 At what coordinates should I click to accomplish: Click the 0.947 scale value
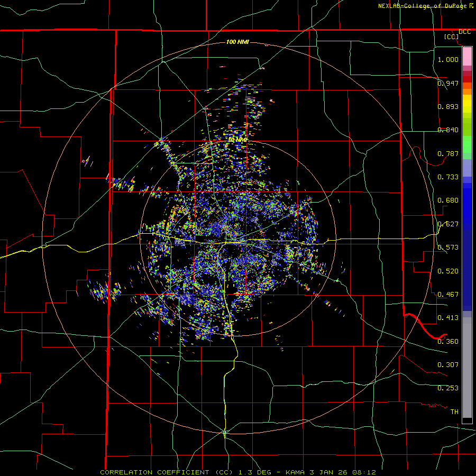(448, 83)
